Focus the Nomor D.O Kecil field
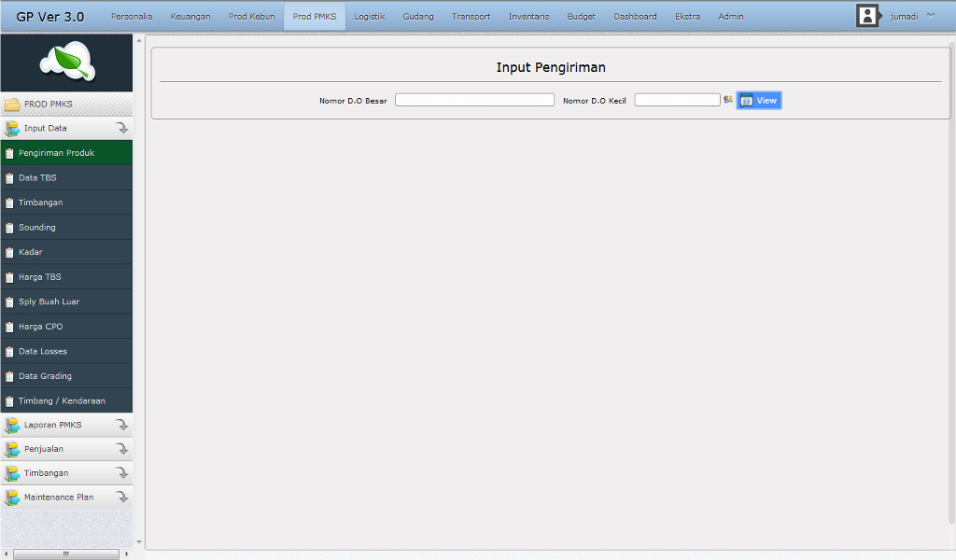The image size is (956, 560). (x=678, y=100)
